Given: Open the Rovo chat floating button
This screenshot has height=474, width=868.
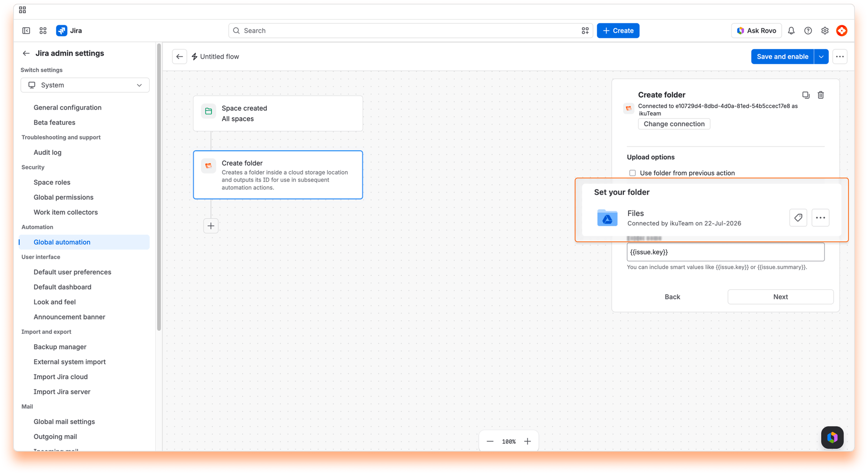Looking at the screenshot, I should point(832,438).
